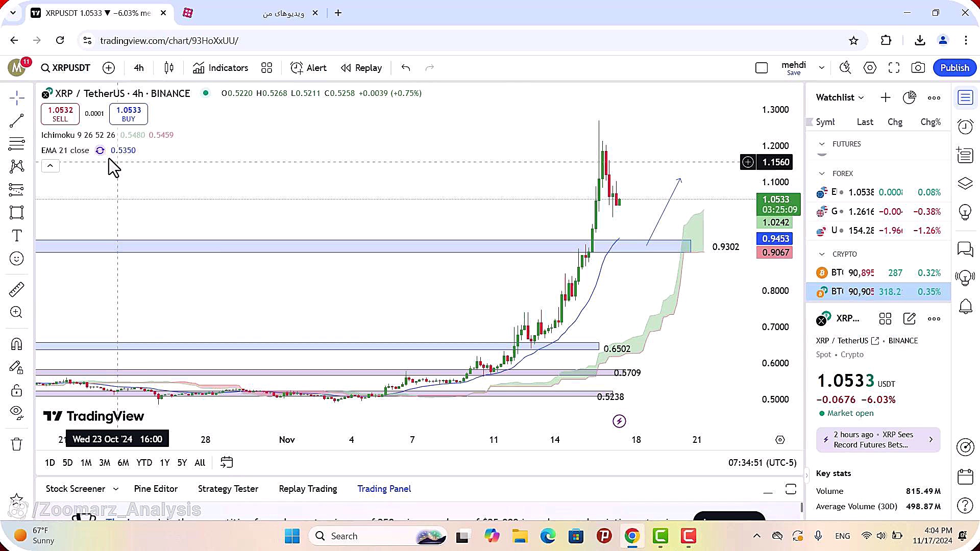Open the indicator templates grid
This screenshot has width=980, height=551.
click(x=266, y=68)
